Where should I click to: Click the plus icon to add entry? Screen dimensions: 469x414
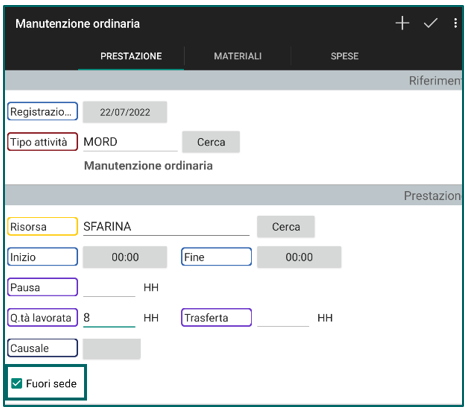coord(402,23)
